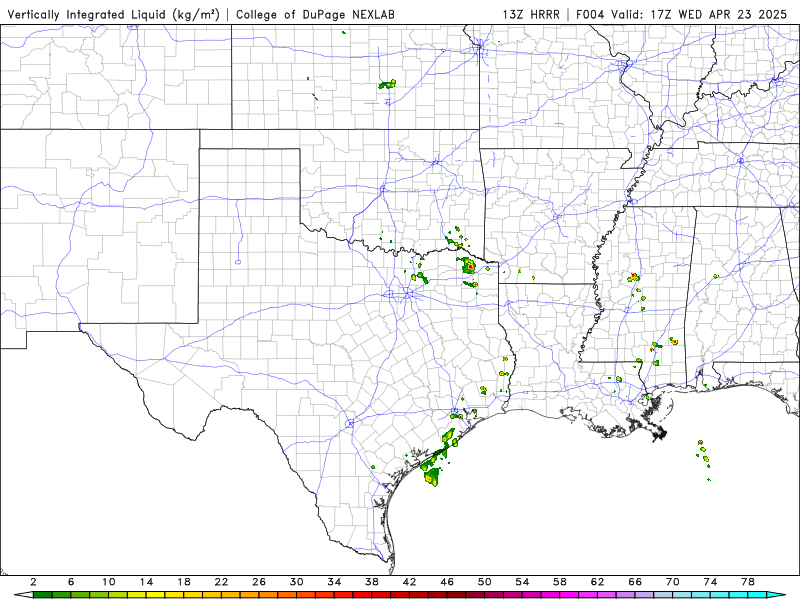Viewport: 800px width, 600px height.
Task: Click the color bar label "10"
Action: tap(109, 582)
